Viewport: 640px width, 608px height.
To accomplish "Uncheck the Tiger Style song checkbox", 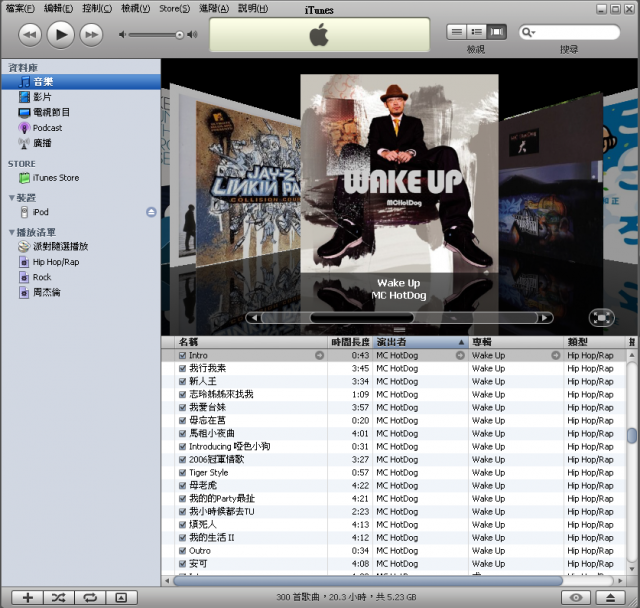I will pyautogui.click(x=182, y=473).
